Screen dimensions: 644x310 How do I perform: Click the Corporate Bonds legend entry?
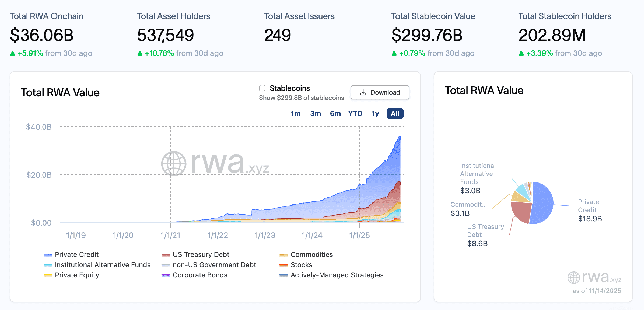pos(200,275)
